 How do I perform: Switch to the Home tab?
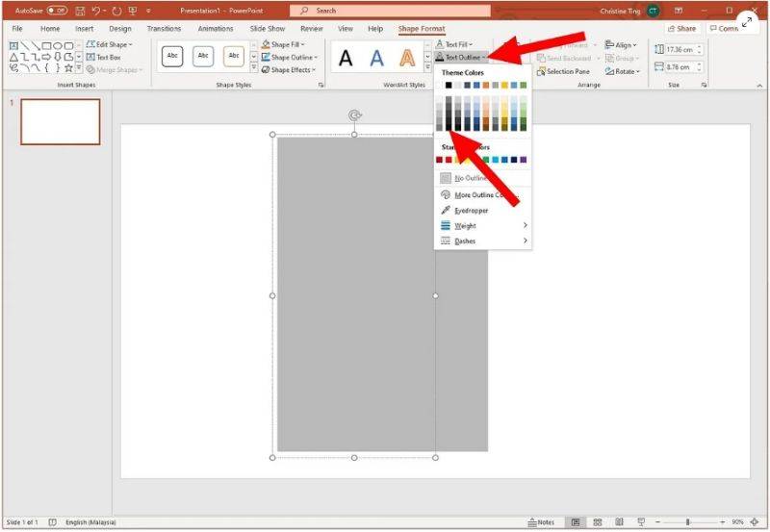(50, 29)
